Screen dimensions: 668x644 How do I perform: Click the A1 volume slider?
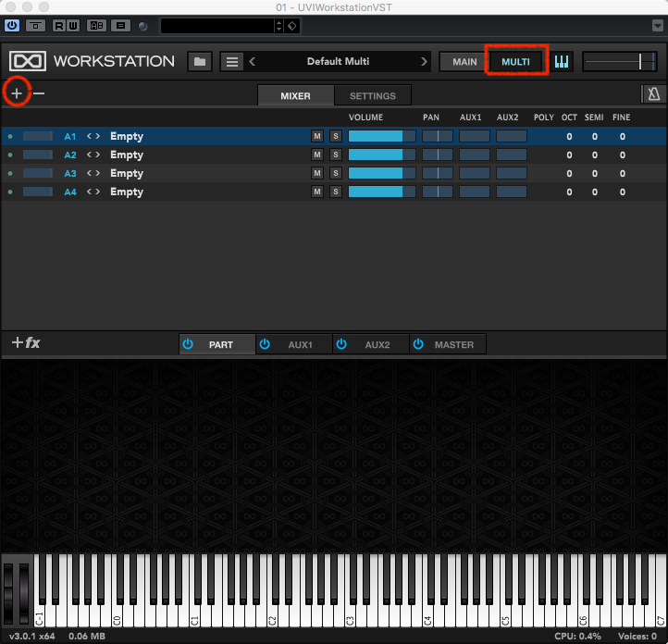pyautogui.click(x=382, y=136)
